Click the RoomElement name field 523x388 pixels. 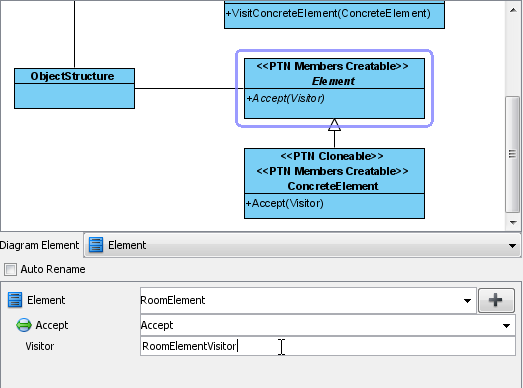[308, 300]
